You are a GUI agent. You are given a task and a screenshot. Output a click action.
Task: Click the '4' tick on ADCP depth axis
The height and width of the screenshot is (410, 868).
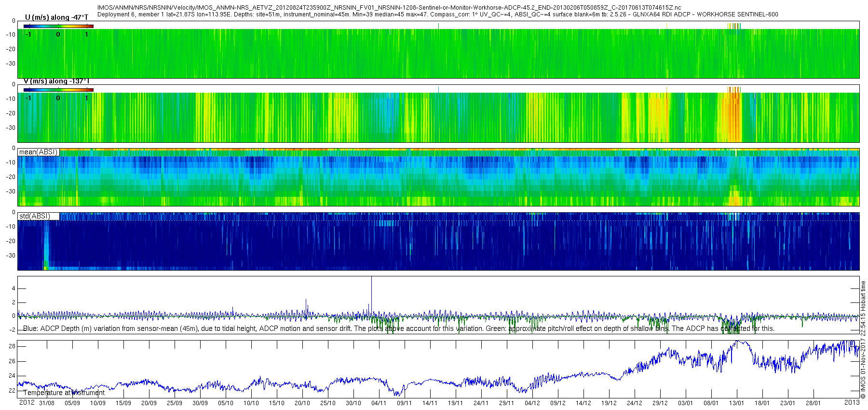[14, 288]
